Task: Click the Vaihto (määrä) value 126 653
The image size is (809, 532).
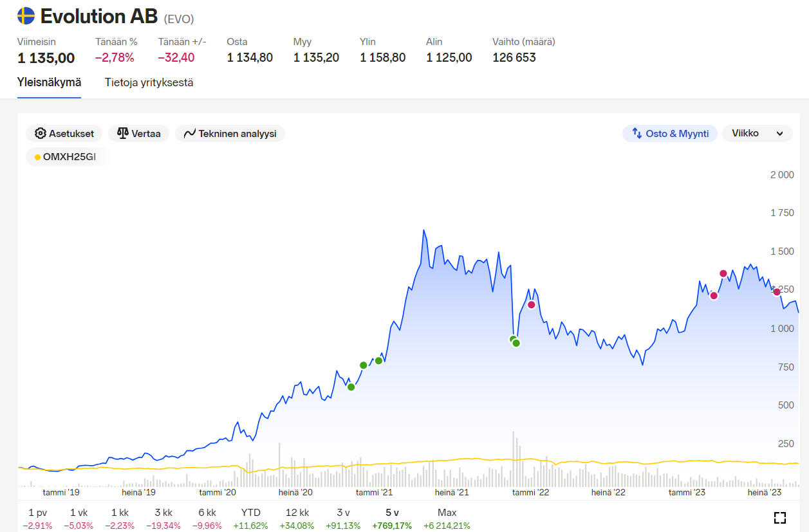Action: tap(514, 58)
